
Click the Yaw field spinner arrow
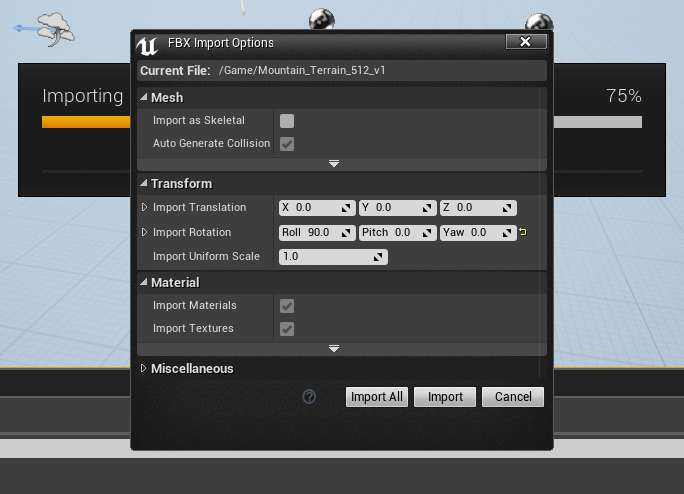[507, 233]
